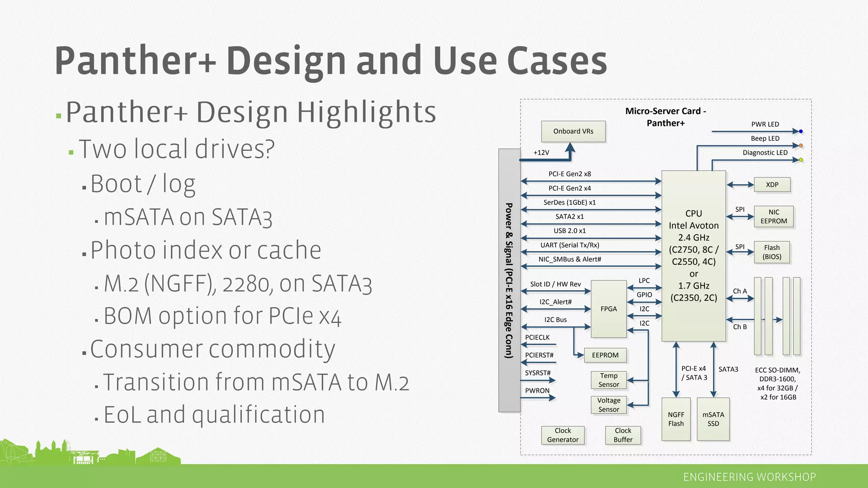Click the orange Beep LED indicator dot
The image size is (868, 488).
801,146
